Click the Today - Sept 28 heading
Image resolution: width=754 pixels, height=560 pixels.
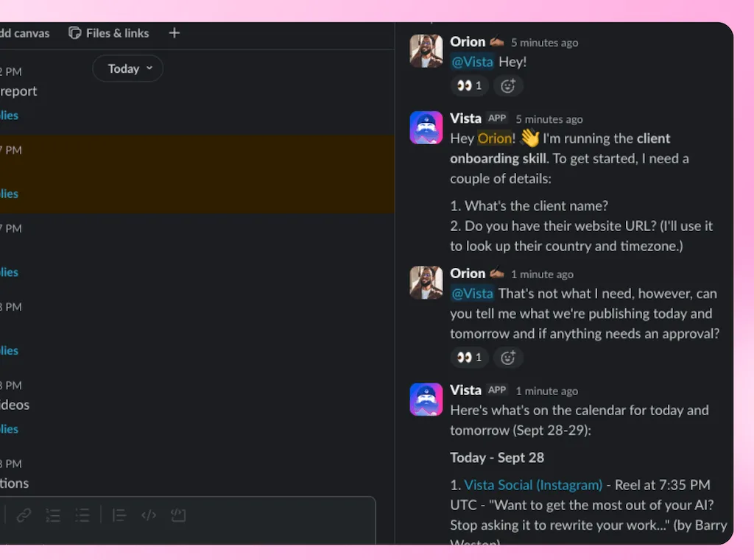coord(497,458)
